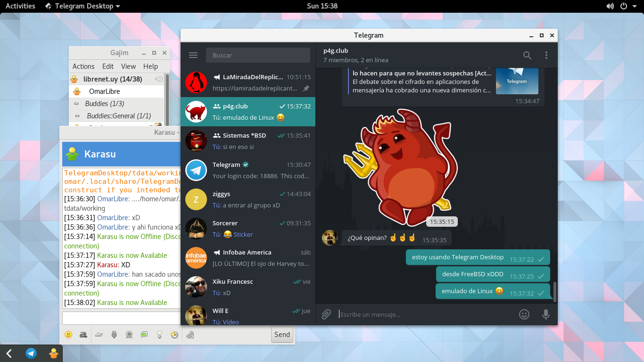Open the ziggys conversation
This screenshot has height=362, width=644.
click(248, 199)
